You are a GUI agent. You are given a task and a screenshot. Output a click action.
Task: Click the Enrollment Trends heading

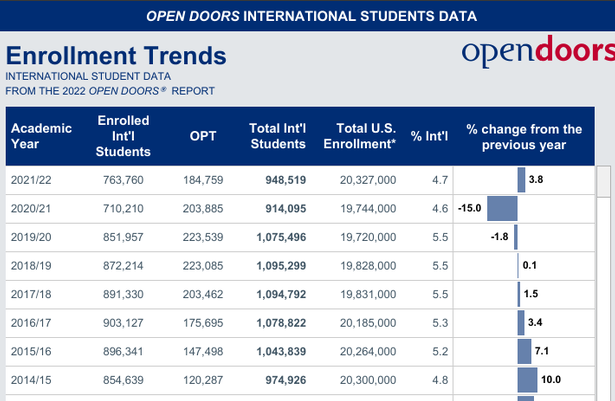pos(116,56)
